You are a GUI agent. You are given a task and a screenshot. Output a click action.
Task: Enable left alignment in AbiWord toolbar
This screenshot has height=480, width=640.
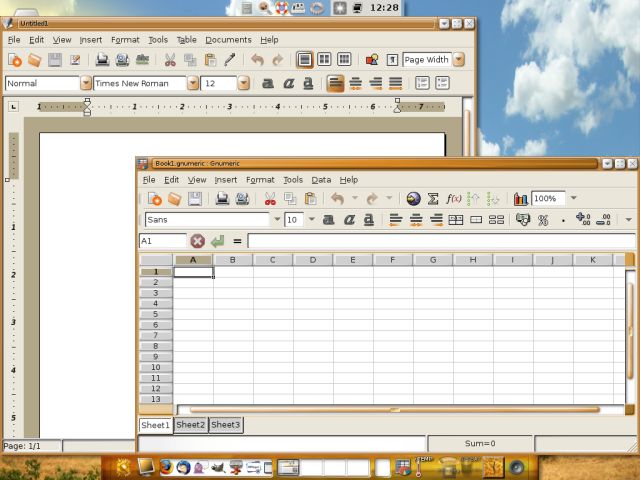click(336, 84)
